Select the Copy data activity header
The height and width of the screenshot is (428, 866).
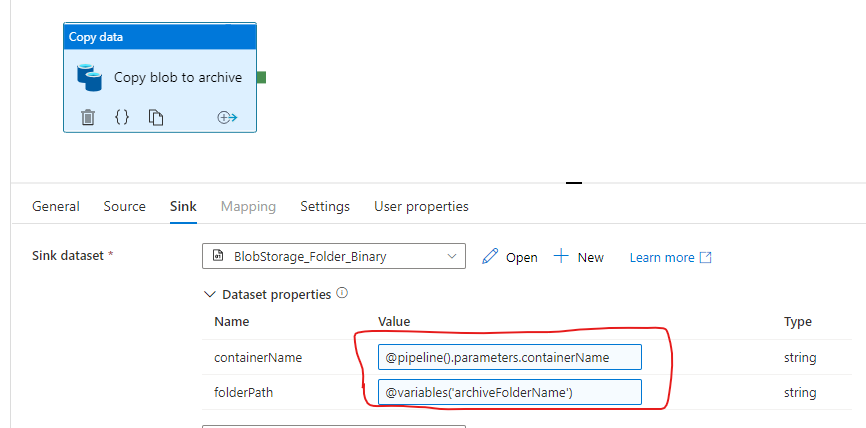pos(160,38)
